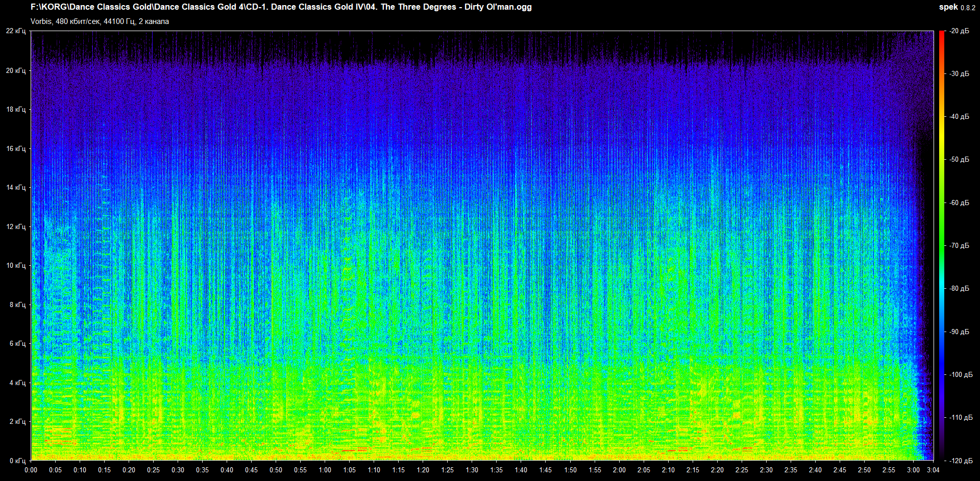Click the 10 кГц frequency axis label

pyautogui.click(x=16, y=266)
